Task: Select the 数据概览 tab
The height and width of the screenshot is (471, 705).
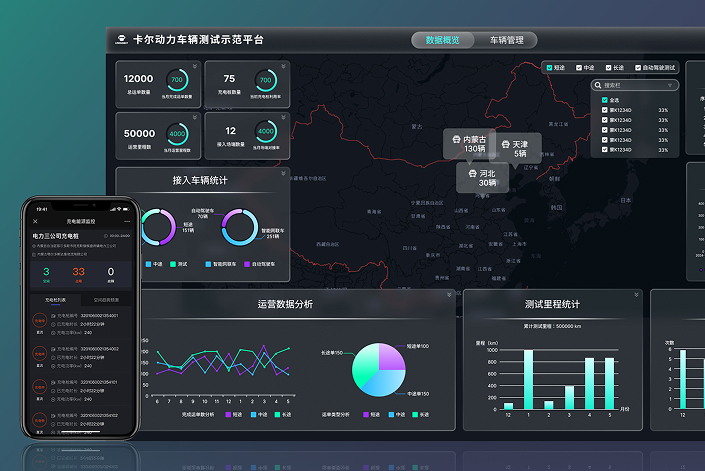Action: [x=443, y=40]
